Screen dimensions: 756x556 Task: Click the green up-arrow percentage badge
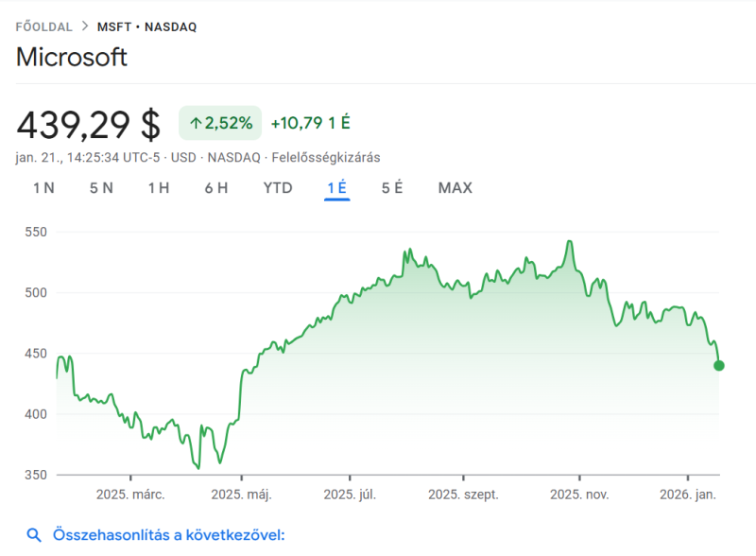[x=220, y=122]
